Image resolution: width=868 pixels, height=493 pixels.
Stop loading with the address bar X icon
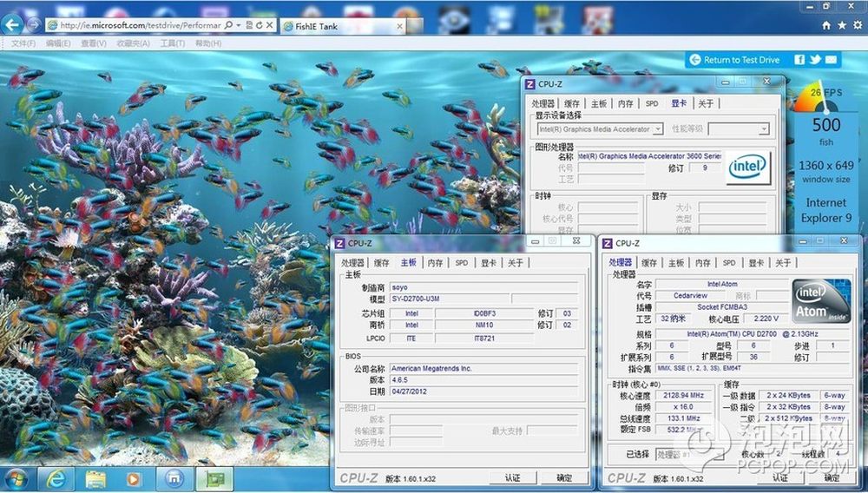[269, 25]
